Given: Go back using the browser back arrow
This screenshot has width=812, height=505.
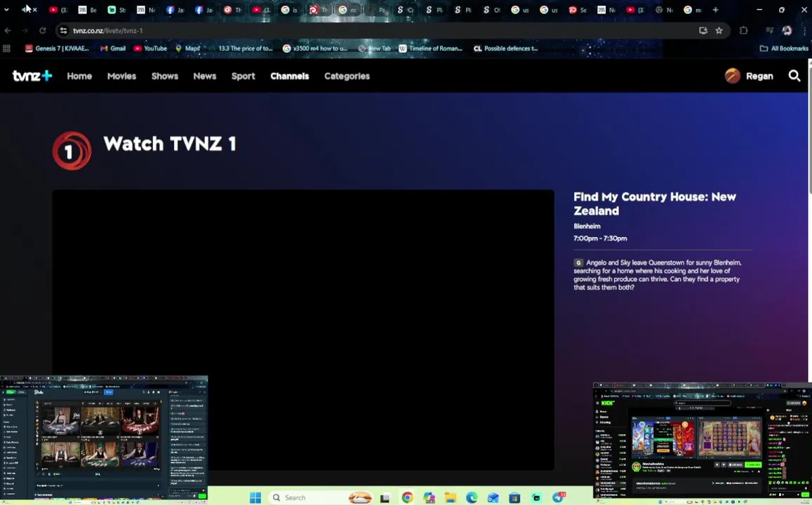Looking at the screenshot, I should 8,31.
